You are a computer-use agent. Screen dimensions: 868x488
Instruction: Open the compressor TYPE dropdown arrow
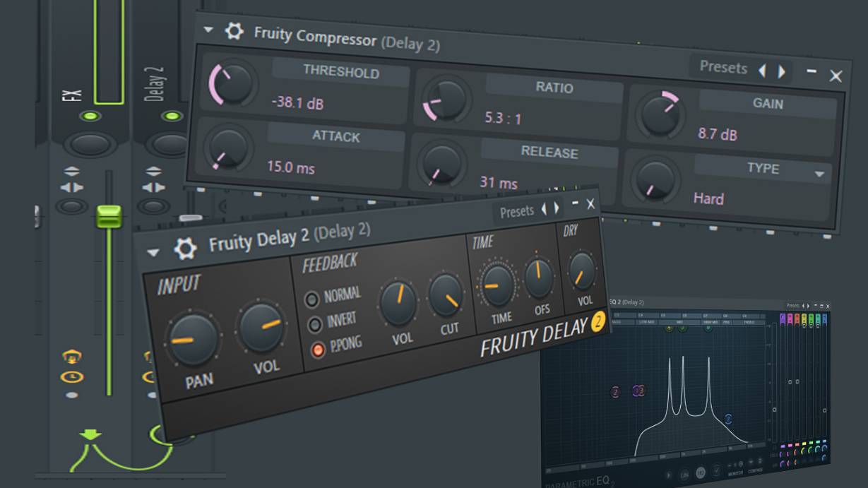click(x=819, y=174)
